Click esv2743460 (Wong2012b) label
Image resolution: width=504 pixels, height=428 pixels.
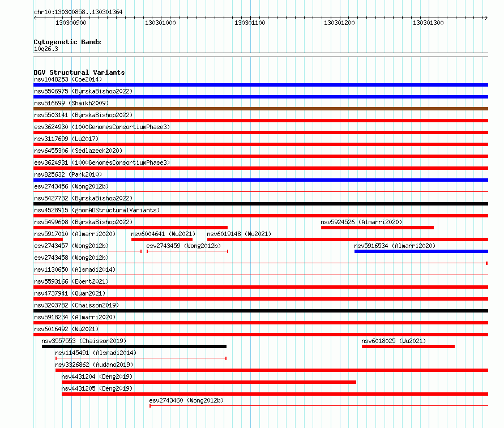[x=186, y=400]
